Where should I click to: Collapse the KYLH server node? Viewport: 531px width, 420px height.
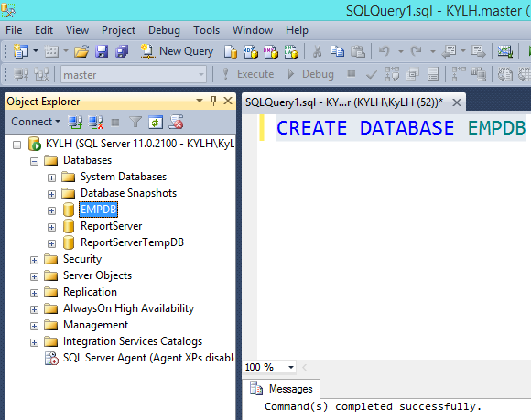coord(16,145)
